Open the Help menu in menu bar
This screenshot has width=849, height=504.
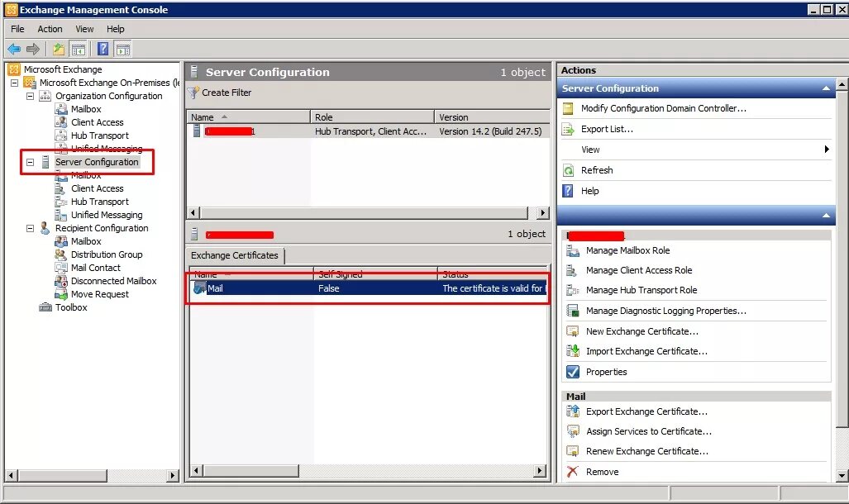point(116,29)
